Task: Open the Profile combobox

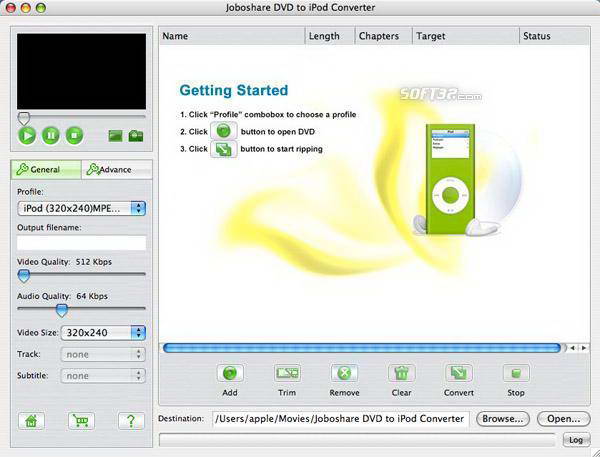Action: (x=82, y=209)
